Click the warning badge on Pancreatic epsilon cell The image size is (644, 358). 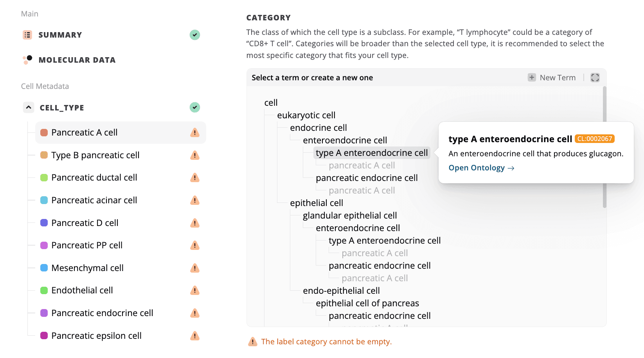point(195,336)
